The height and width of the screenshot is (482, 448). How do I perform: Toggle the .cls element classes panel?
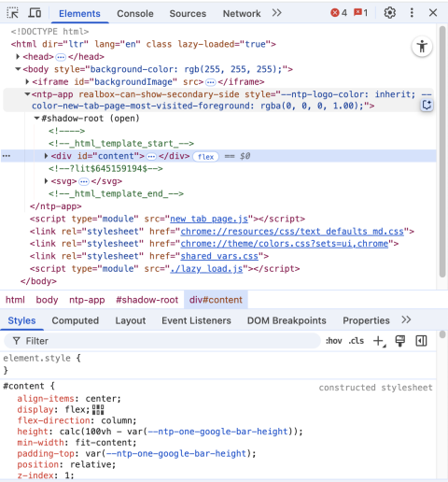357,341
